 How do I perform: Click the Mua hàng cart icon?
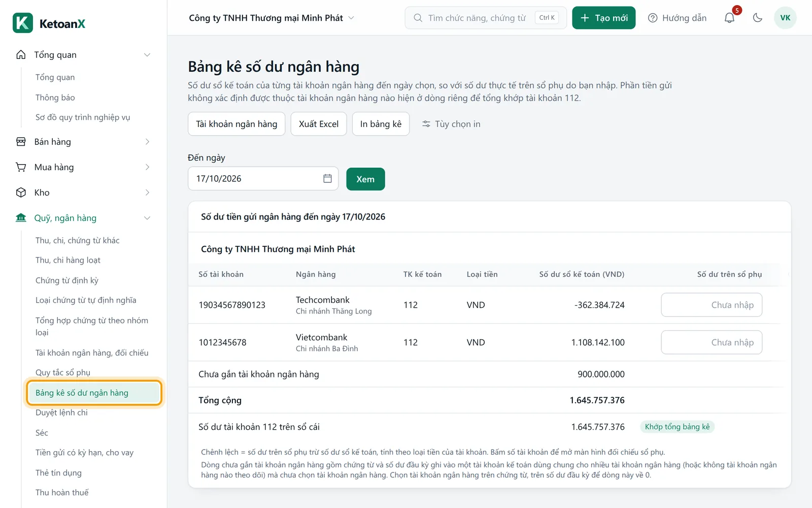(x=21, y=167)
